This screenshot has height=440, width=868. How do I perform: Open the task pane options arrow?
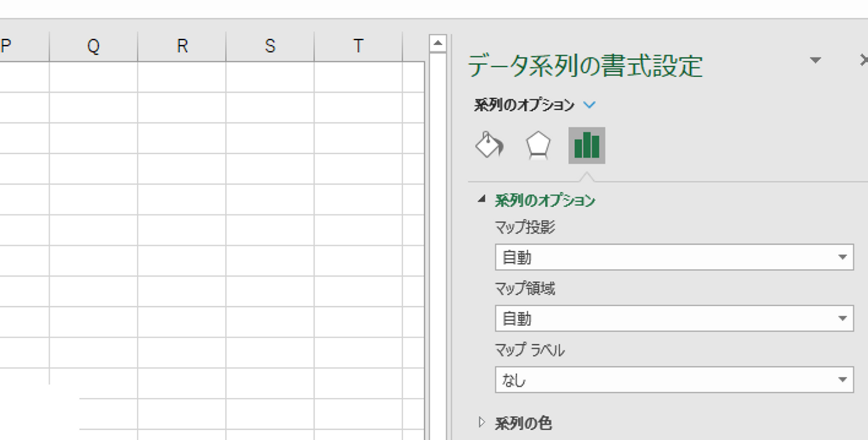(x=815, y=60)
